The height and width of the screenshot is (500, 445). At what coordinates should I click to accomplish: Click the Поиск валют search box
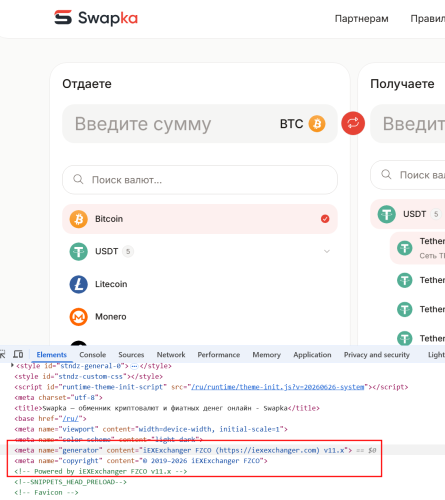click(200, 180)
